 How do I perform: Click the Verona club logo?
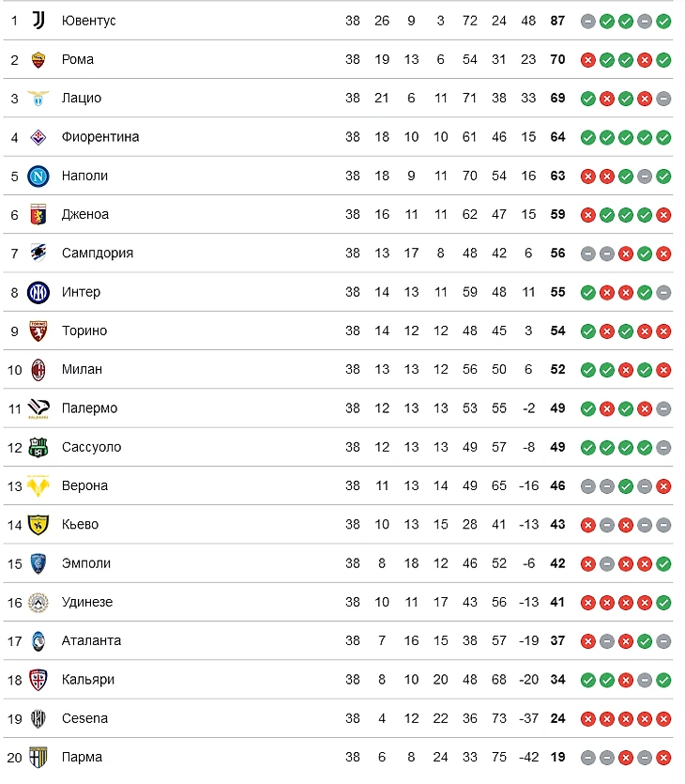(38, 486)
